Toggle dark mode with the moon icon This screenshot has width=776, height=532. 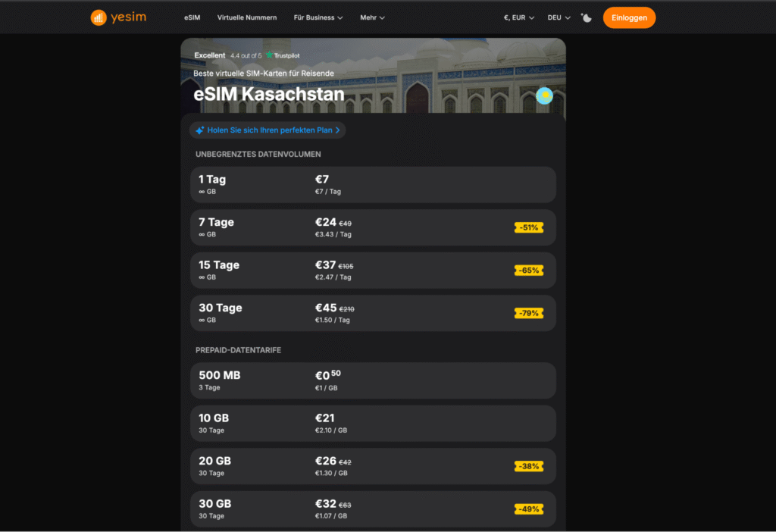(586, 17)
